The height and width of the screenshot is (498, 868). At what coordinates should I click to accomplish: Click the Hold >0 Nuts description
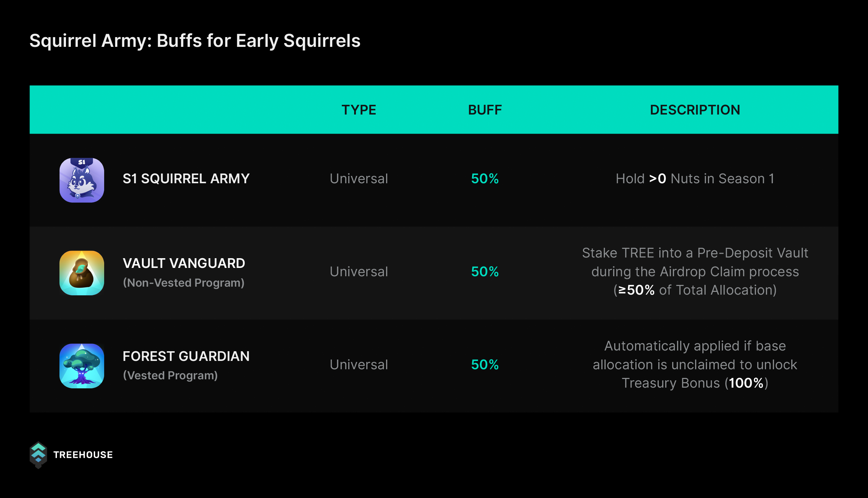point(695,179)
